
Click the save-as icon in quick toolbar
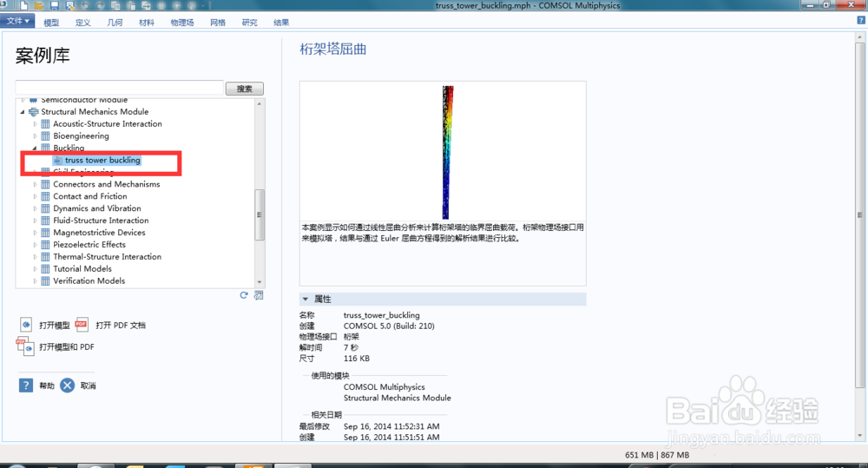coord(69,5)
